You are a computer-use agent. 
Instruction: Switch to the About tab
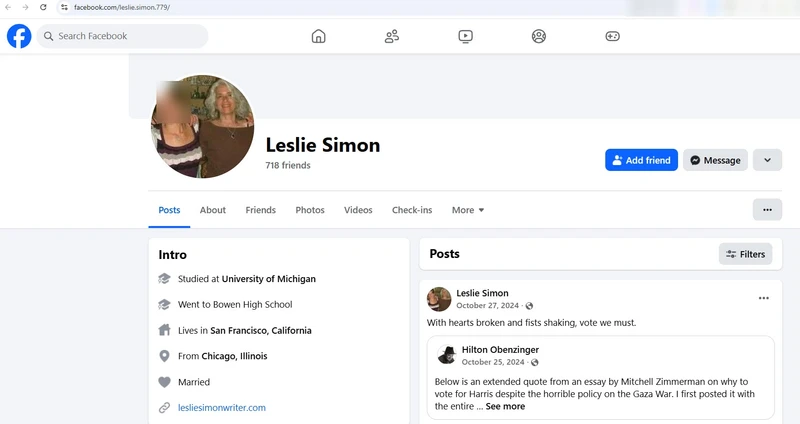pyautogui.click(x=213, y=210)
